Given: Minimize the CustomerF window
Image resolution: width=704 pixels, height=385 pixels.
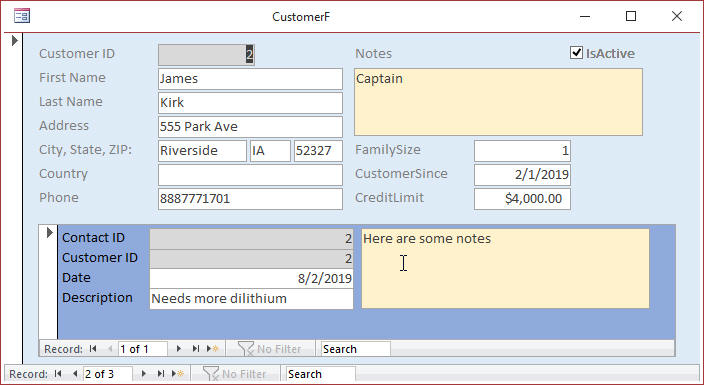Looking at the screenshot, I should pos(585,17).
